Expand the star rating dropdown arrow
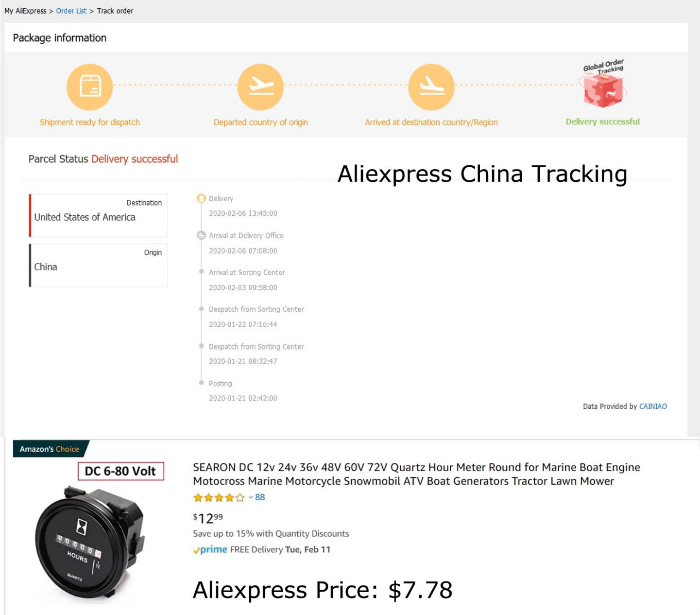 [x=251, y=497]
